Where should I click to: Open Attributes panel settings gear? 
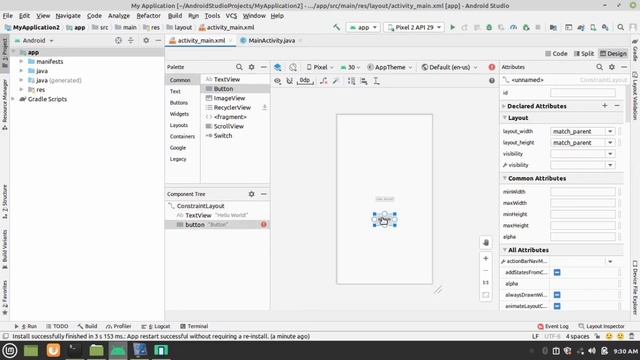pyautogui.click(x=611, y=67)
